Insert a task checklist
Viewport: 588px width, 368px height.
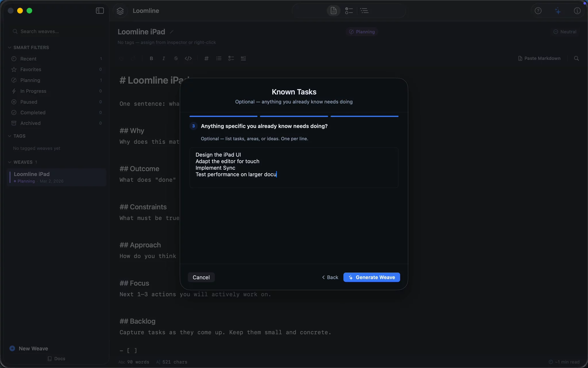pos(231,58)
